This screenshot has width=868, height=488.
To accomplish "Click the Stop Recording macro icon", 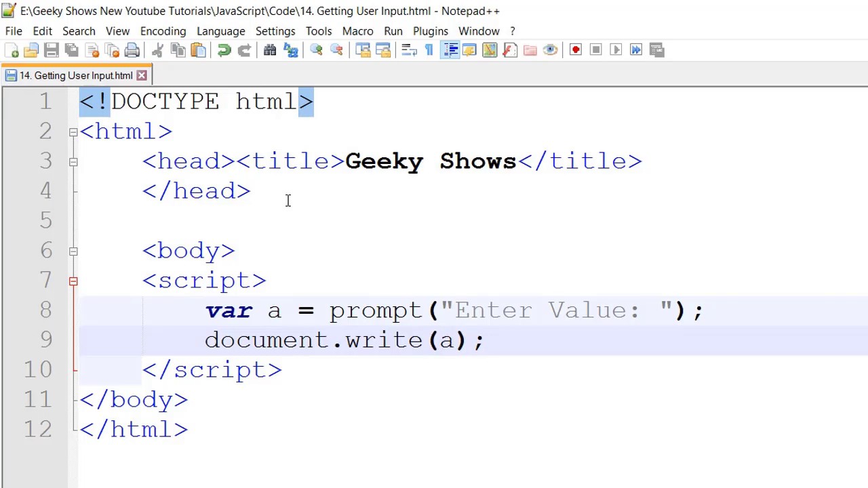I will point(596,50).
